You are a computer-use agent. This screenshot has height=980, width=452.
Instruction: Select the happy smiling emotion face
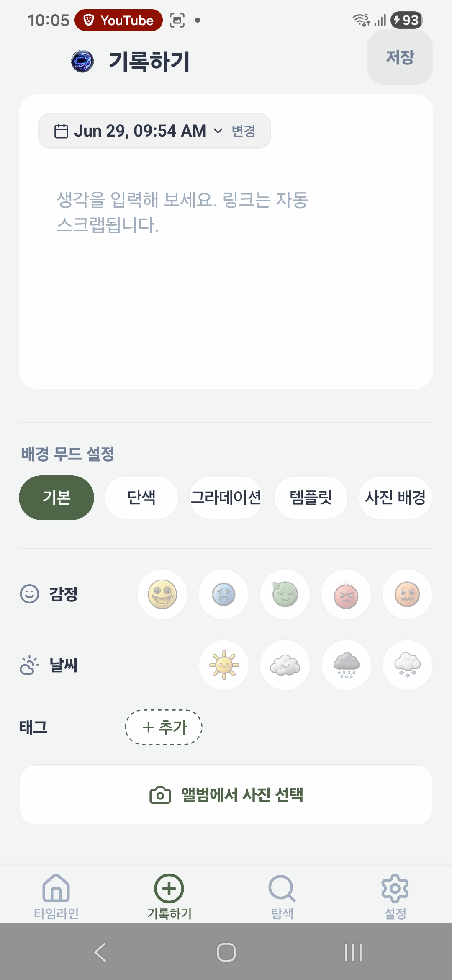pos(162,594)
